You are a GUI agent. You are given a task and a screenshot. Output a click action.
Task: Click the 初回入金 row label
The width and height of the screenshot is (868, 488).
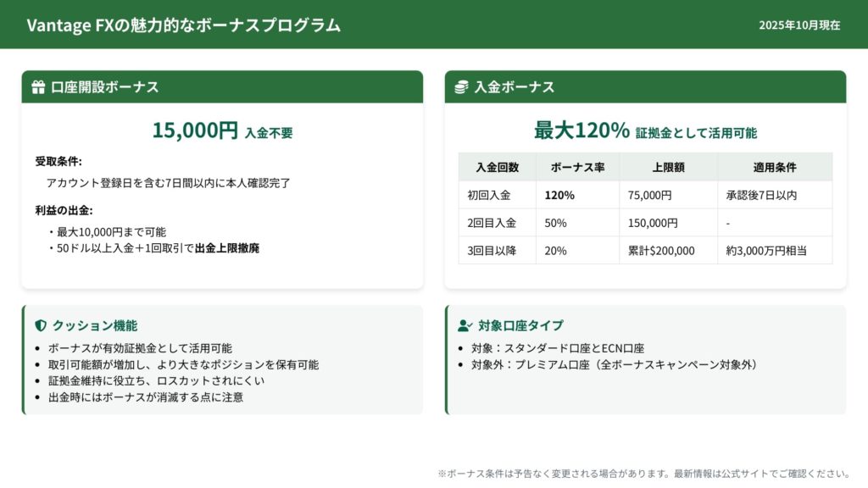click(489, 195)
